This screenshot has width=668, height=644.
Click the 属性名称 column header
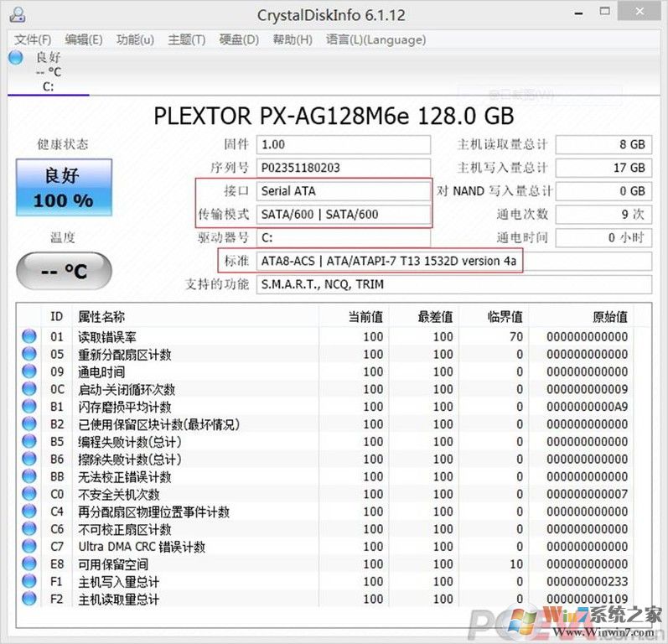101,317
